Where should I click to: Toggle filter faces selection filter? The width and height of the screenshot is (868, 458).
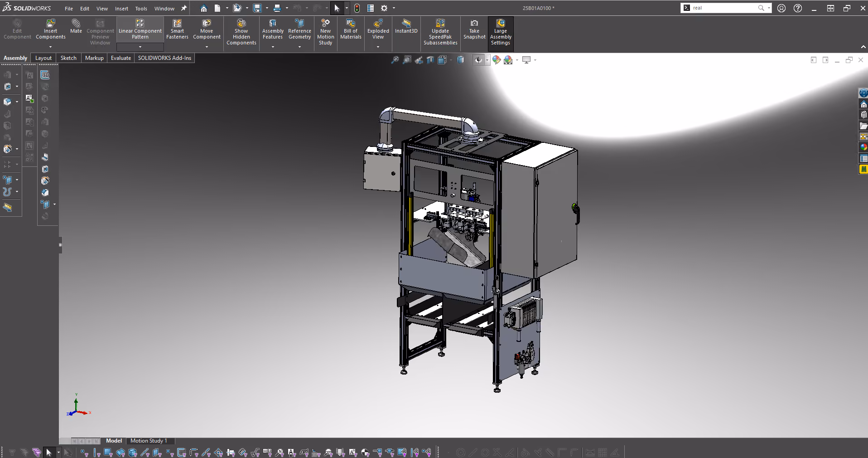pos(108,452)
